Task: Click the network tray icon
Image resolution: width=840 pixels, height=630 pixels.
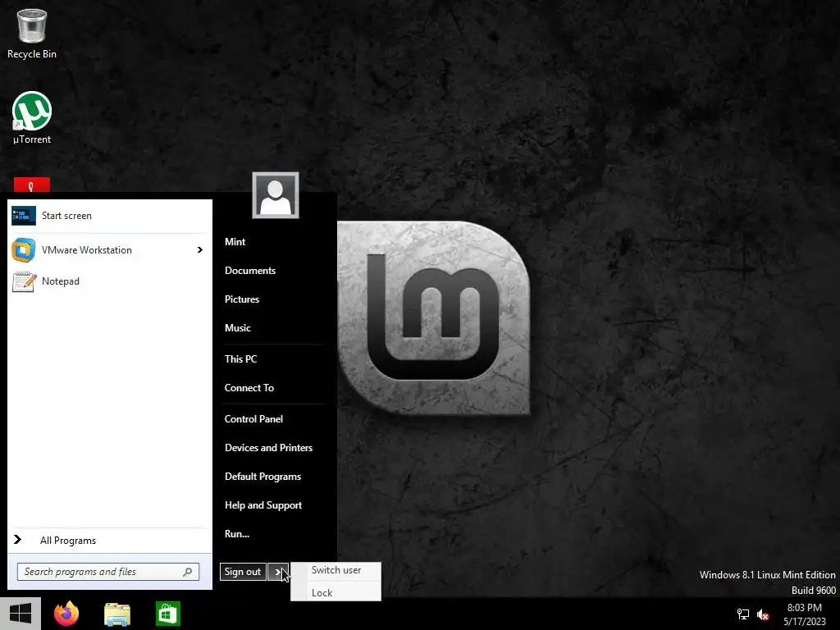Action: (x=743, y=614)
